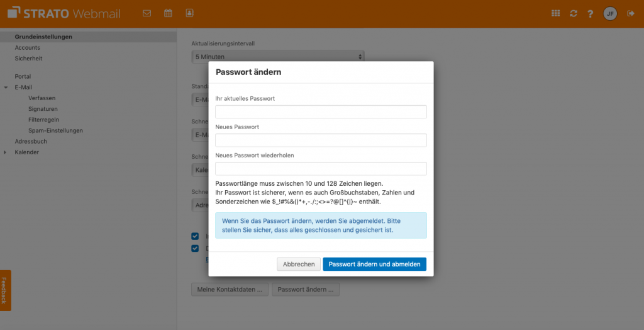644x330 pixels.
Task: Open the help question mark icon
Action: 590,14
